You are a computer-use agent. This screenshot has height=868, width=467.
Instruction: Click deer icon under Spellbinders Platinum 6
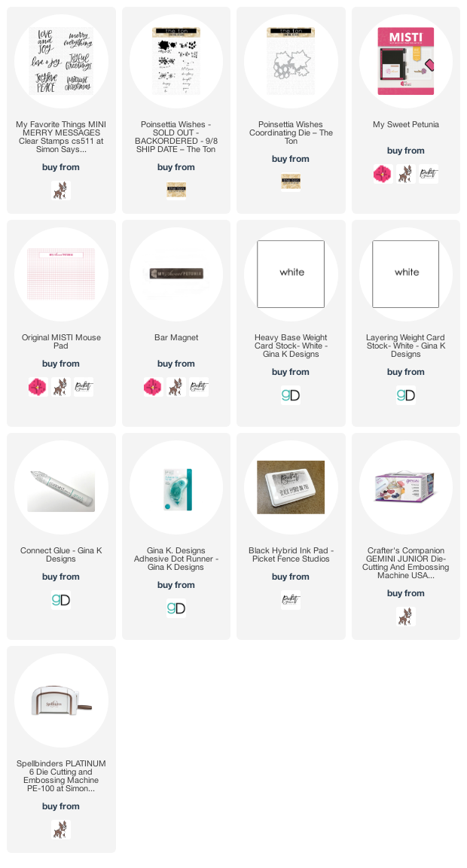tap(61, 830)
